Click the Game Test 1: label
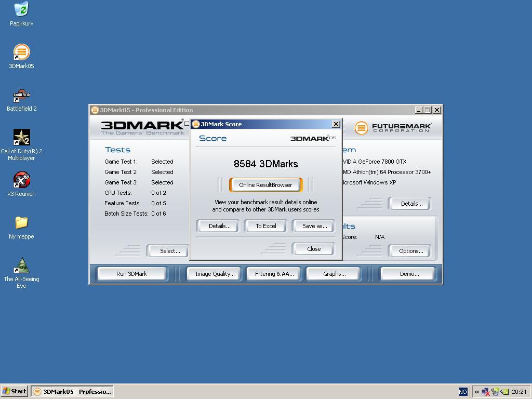532x399 pixels. (121, 162)
